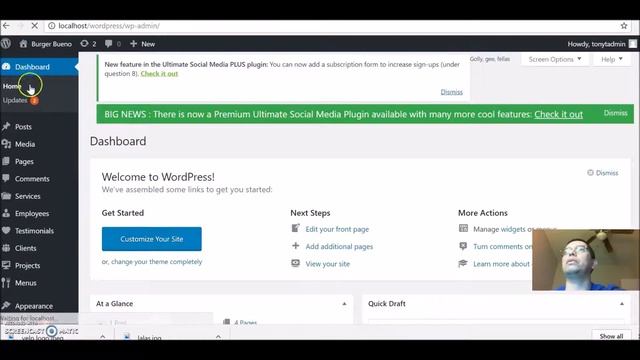Screen dimensions: 640x360
Task: Click the Learn more graduation cap icon
Action: click(463, 263)
